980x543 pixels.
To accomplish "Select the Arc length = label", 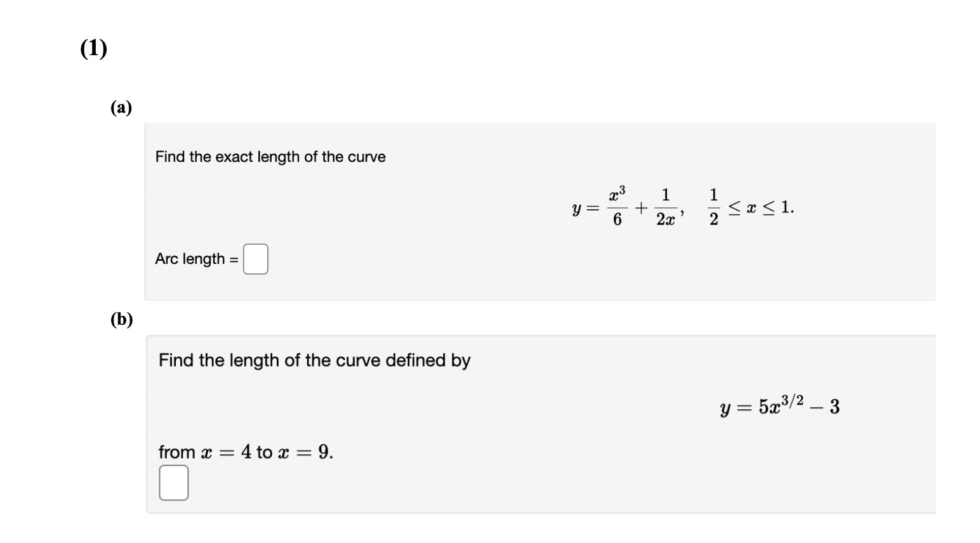I will [194, 259].
